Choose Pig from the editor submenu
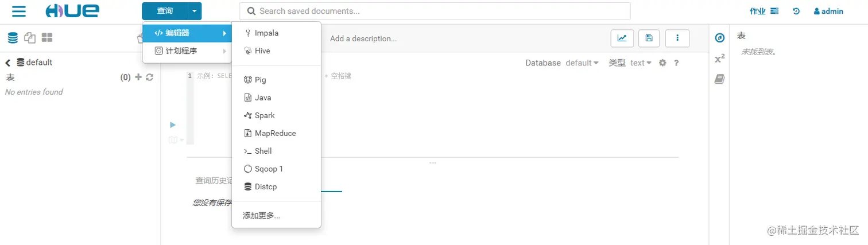This screenshot has width=868, height=245. [x=276, y=80]
